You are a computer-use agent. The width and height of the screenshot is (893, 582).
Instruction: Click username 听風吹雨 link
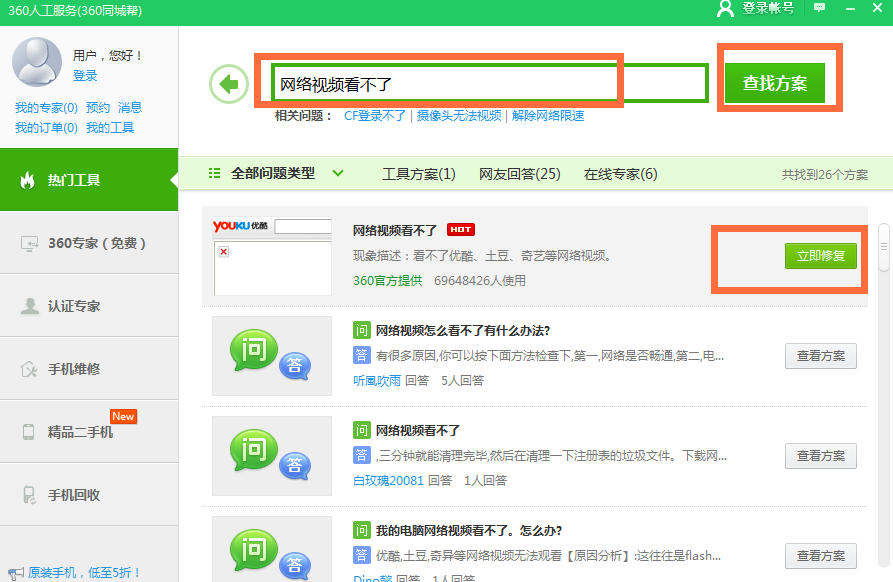[377, 380]
